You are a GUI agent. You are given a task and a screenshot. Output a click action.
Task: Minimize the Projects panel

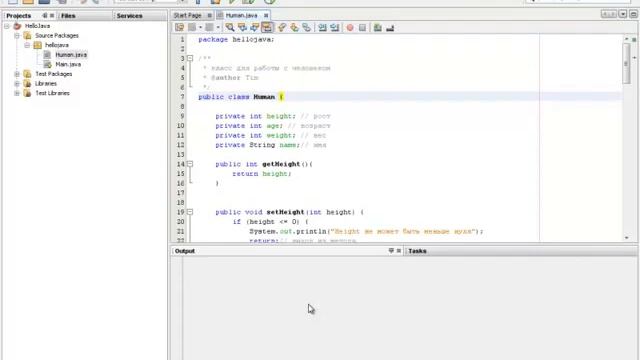[44, 16]
